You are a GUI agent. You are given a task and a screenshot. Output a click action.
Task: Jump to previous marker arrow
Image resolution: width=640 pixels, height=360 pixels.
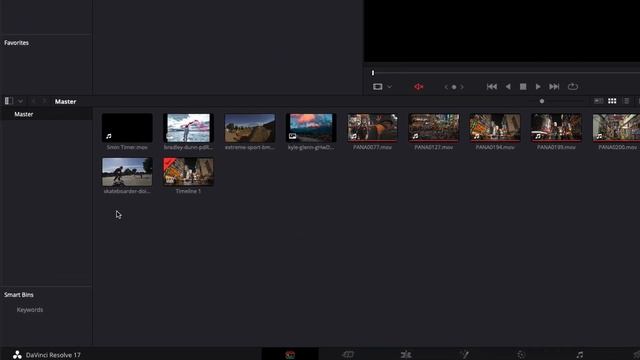pos(446,87)
